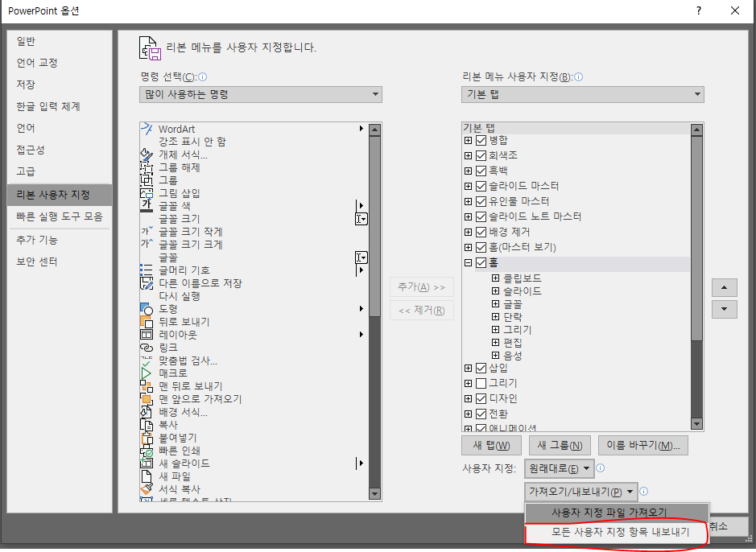Click the help question mark button
Image resolution: width=756 pixels, height=552 pixels.
point(699,10)
